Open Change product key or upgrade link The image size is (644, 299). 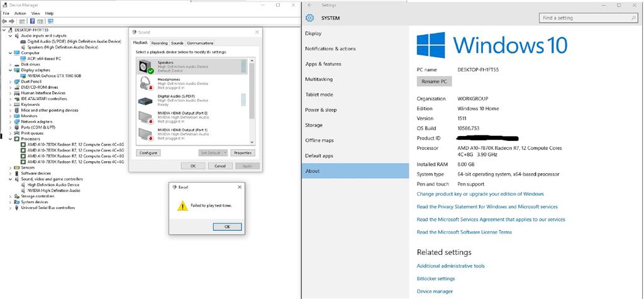coord(480,194)
